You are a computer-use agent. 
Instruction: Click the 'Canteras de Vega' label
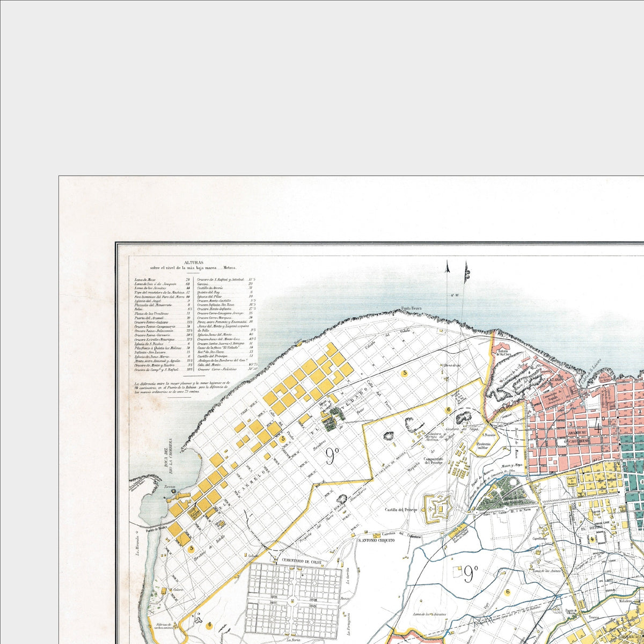(x=463, y=429)
